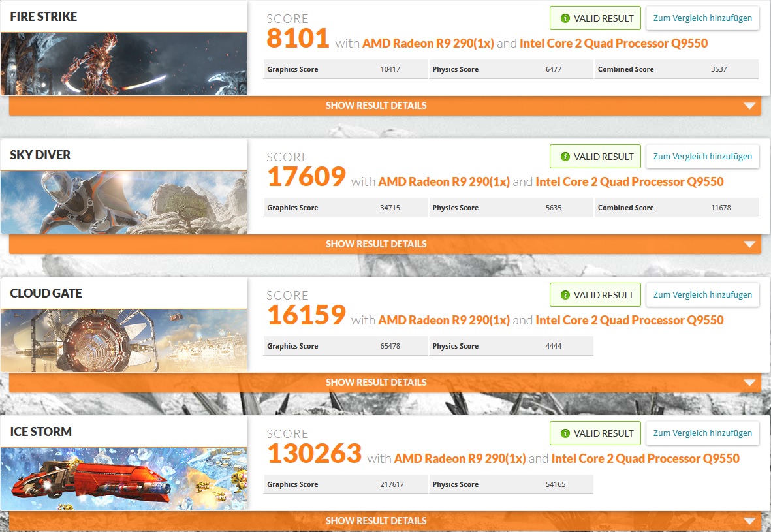Select Fire Strike combined score value 3537
Screen dimensions: 771x532
click(x=718, y=69)
